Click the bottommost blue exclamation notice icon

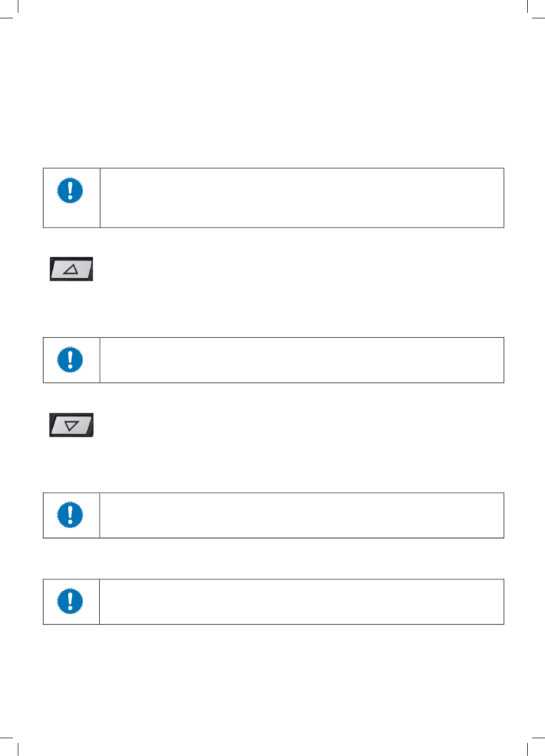(x=70, y=601)
